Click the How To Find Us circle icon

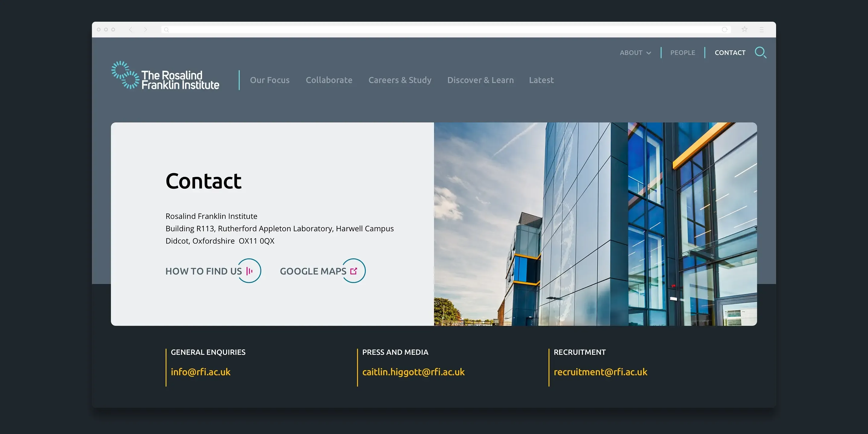pos(249,271)
